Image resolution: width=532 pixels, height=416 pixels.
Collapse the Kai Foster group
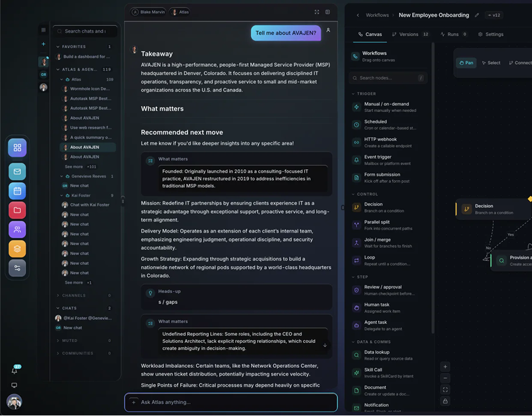[62, 196]
